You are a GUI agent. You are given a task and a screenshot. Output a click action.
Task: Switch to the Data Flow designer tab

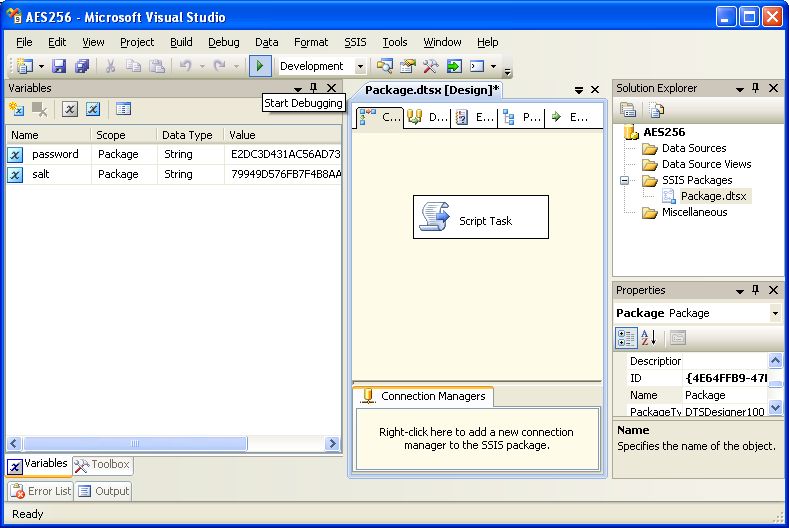pyautogui.click(x=427, y=118)
